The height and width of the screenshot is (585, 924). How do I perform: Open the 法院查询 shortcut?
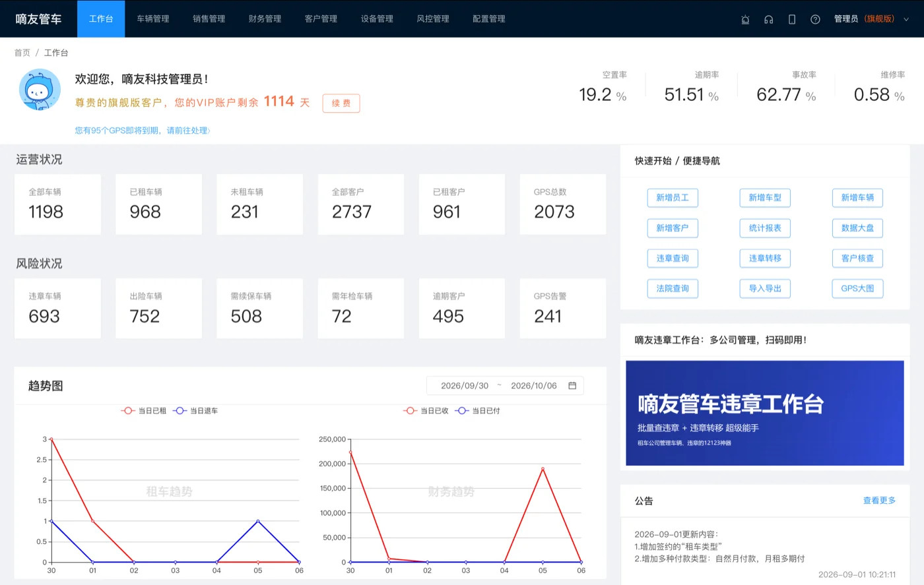673,288
